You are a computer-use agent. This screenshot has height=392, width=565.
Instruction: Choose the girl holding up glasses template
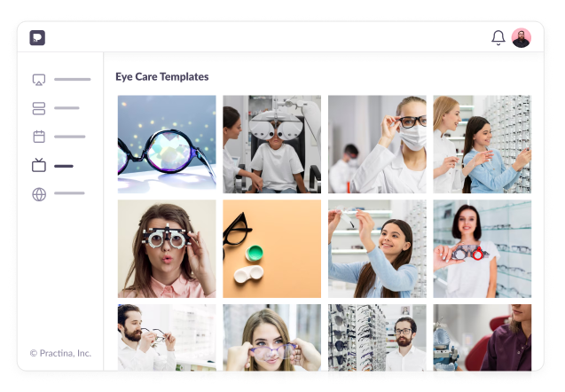tap(376, 248)
